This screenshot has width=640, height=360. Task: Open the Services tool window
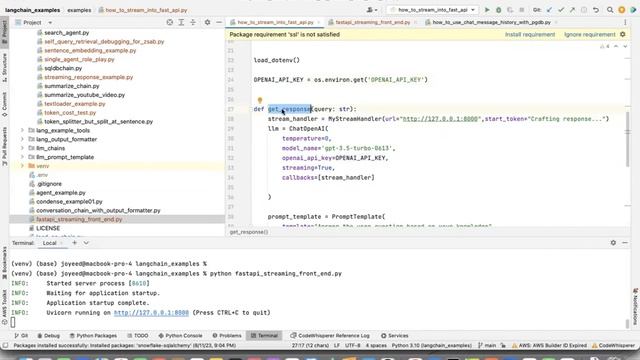394,336
